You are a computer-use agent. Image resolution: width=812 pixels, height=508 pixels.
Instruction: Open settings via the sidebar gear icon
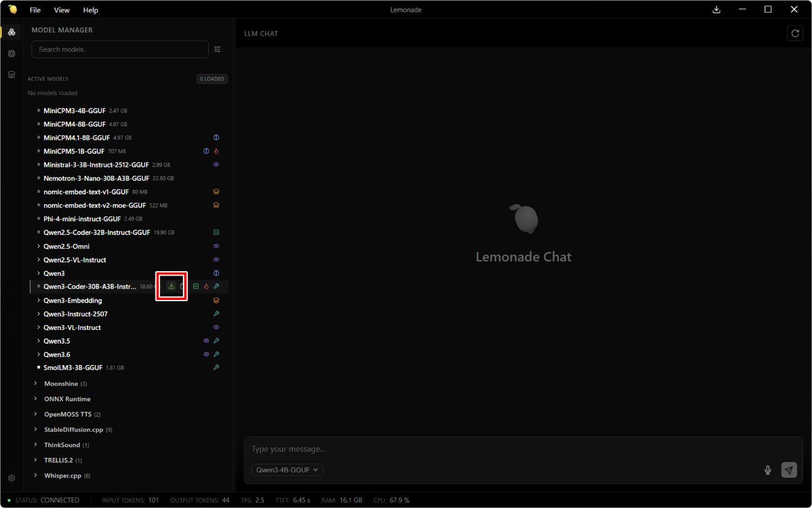coord(12,478)
